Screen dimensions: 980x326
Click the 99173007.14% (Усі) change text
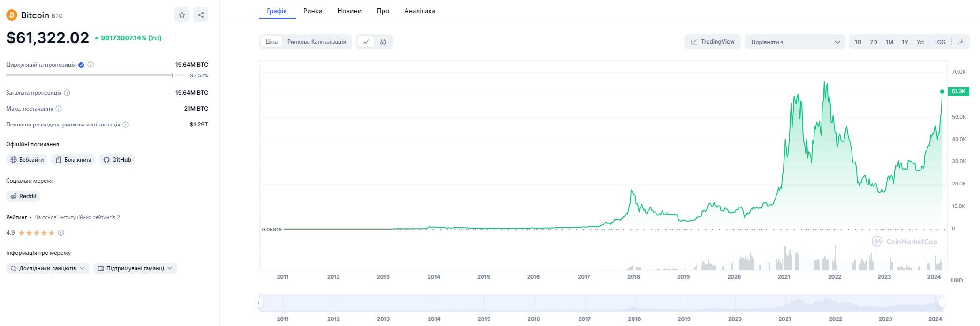coord(131,38)
